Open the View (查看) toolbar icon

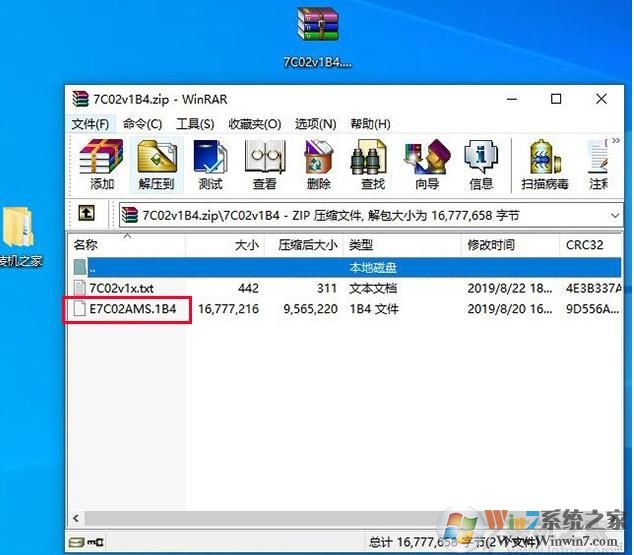point(264,164)
